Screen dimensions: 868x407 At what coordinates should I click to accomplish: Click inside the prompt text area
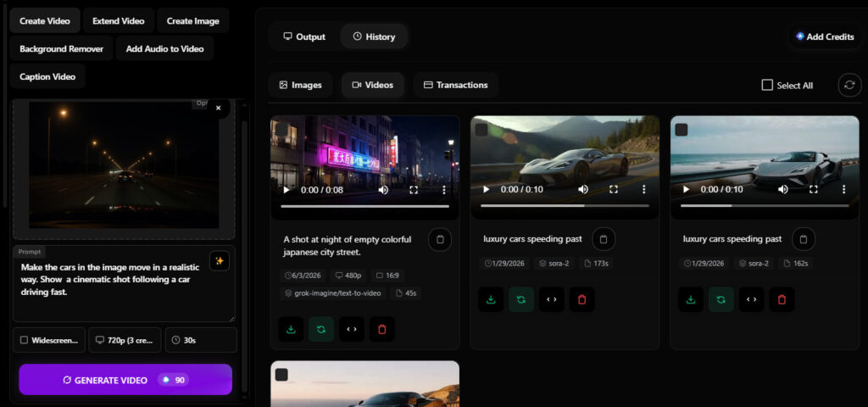click(124, 283)
